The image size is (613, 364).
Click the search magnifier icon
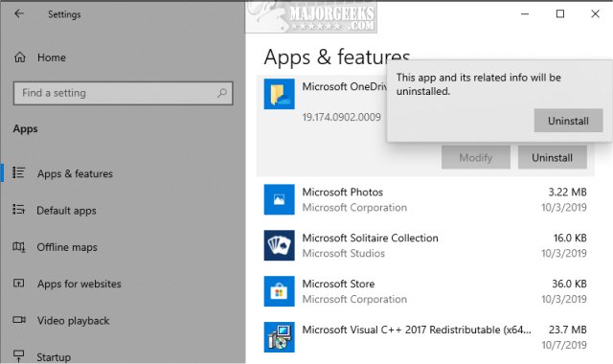click(x=222, y=93)
